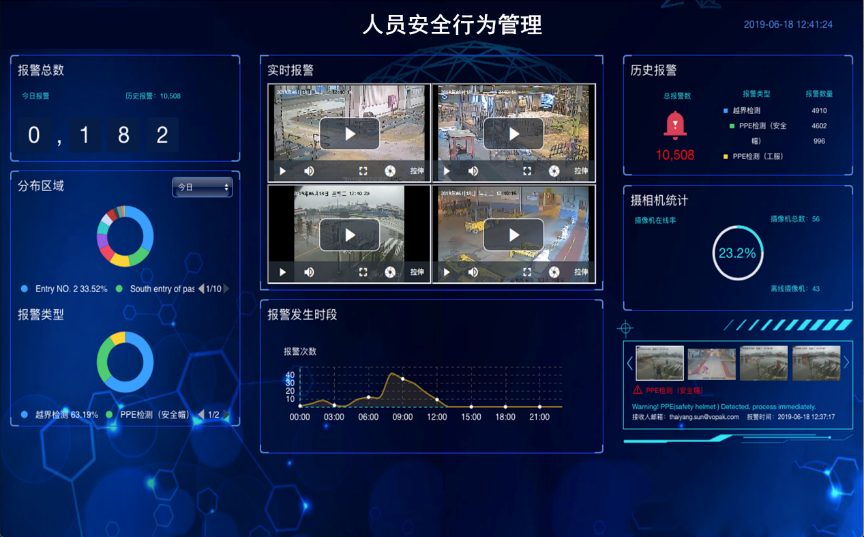864x537 pixels.
Task: Select the second alarm snapshot thumbnail
Action: pyautogui.click(x=711, y=363)
